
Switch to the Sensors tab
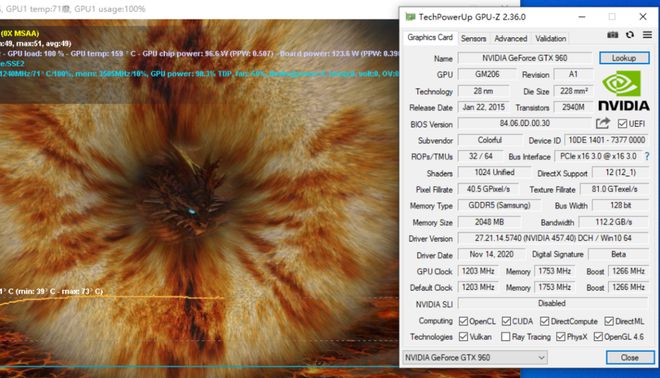point(474,38)
